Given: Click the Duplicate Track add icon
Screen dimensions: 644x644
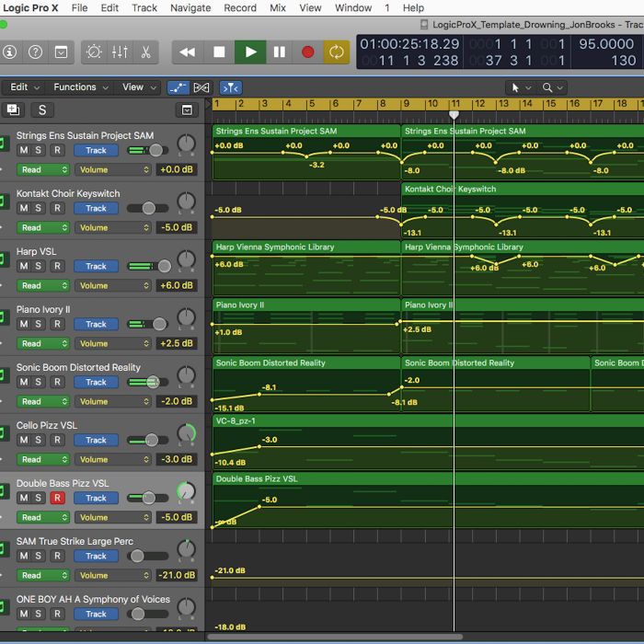Looking at the screenshot, I should (13, 109).
